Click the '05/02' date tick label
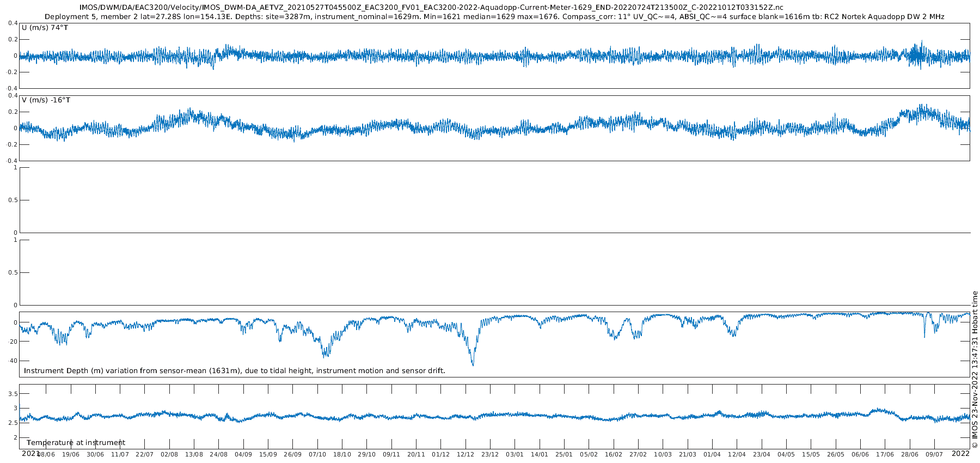 tap(589, 454)
